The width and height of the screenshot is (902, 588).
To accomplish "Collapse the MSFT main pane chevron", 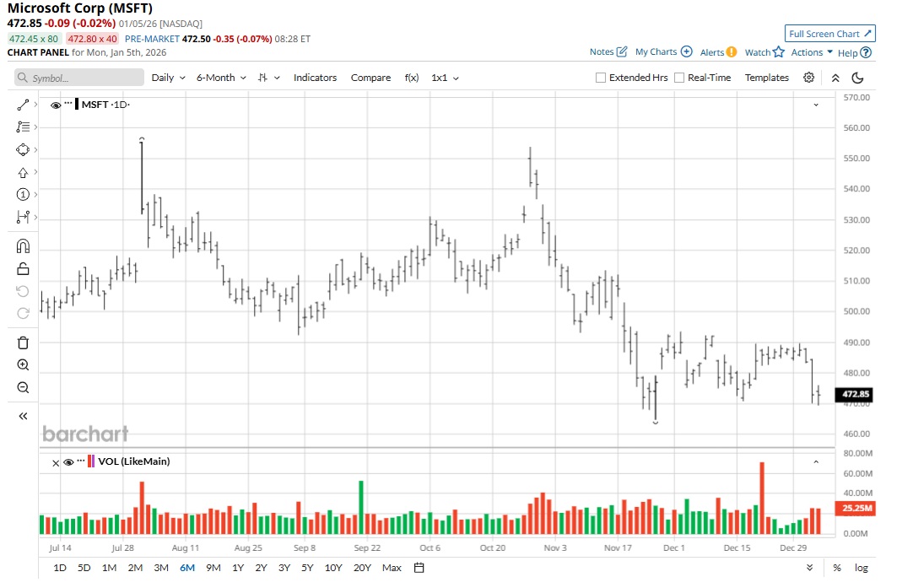I will pos(816,105).
